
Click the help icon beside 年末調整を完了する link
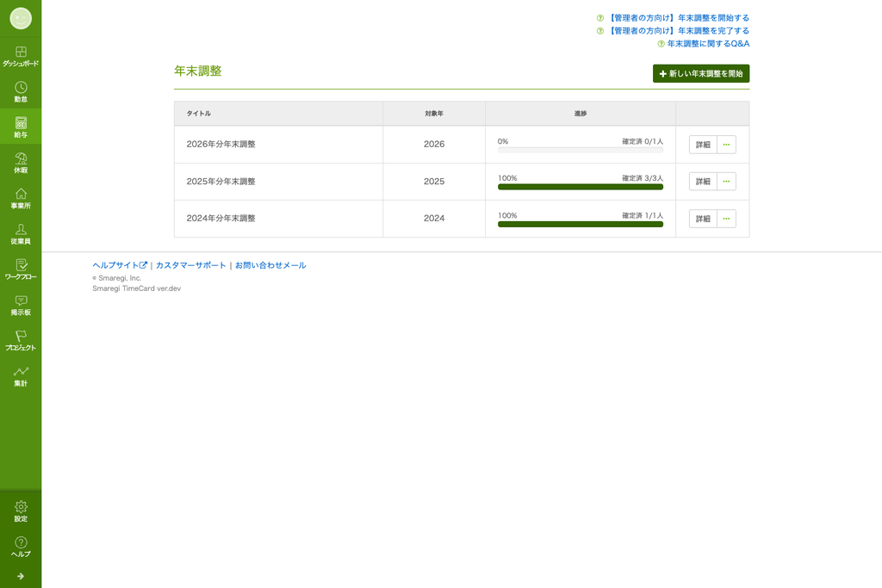click(600, 31)
